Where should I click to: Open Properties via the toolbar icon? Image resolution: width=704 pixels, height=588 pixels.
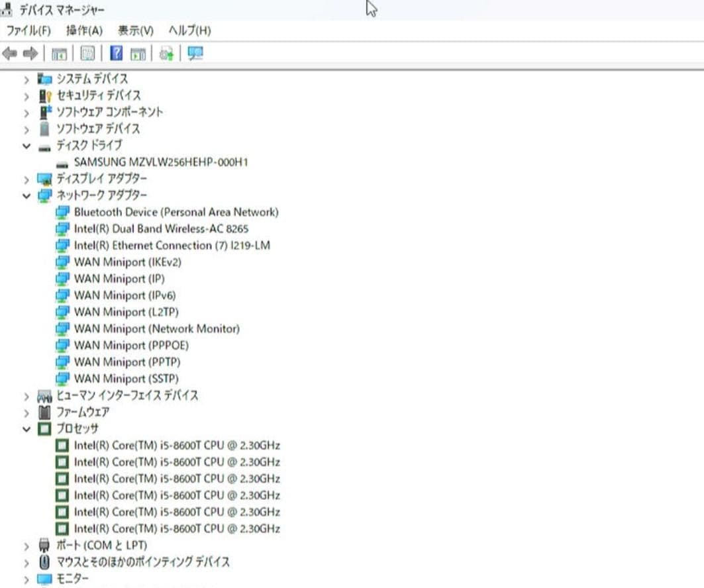click(87, 53)
